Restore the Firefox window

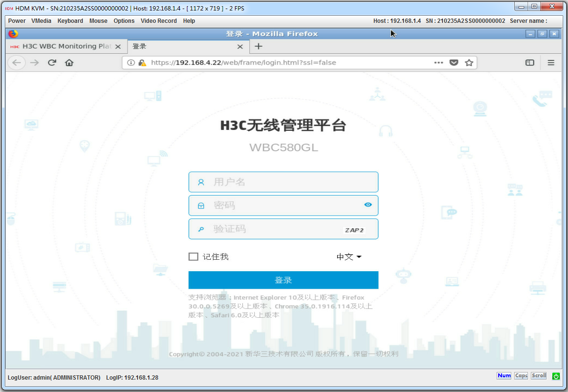coord(542,34)
